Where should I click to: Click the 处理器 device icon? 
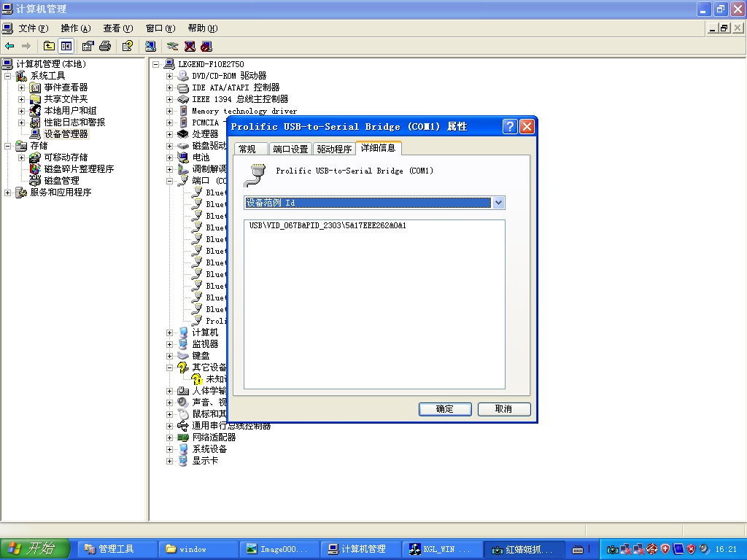[183, 134]
